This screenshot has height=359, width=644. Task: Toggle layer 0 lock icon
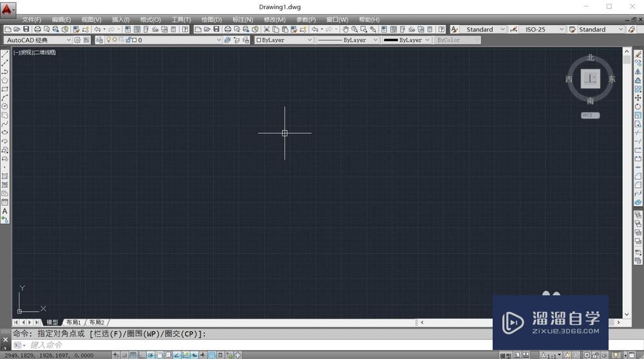[128, 40]
